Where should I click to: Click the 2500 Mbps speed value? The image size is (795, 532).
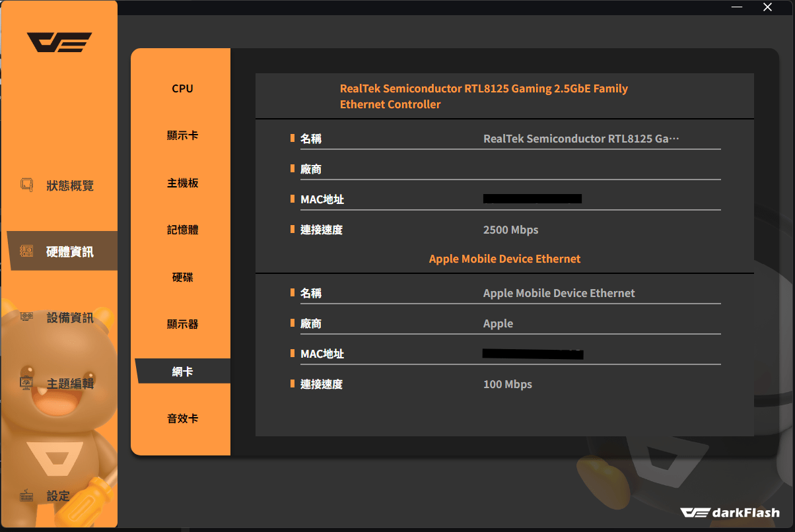click(x=510, y=230)
